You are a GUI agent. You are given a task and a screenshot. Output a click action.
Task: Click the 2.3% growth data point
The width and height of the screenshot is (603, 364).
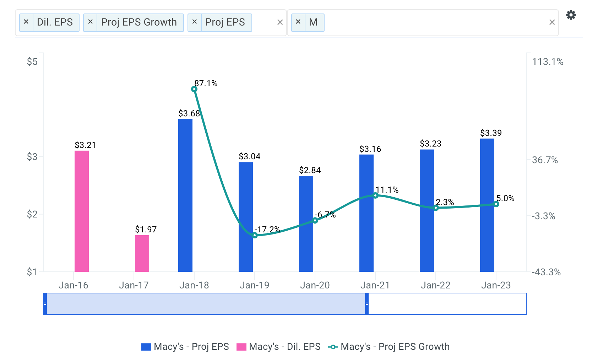(x=436, y=208)
